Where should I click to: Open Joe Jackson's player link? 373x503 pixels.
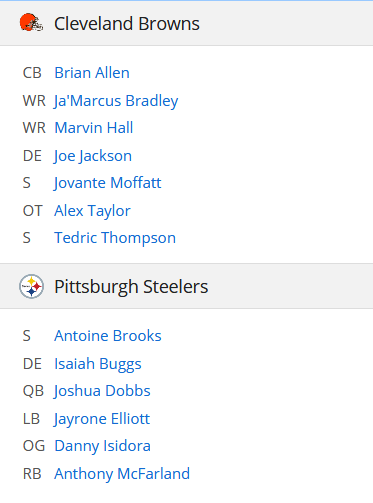click(93, 156)
